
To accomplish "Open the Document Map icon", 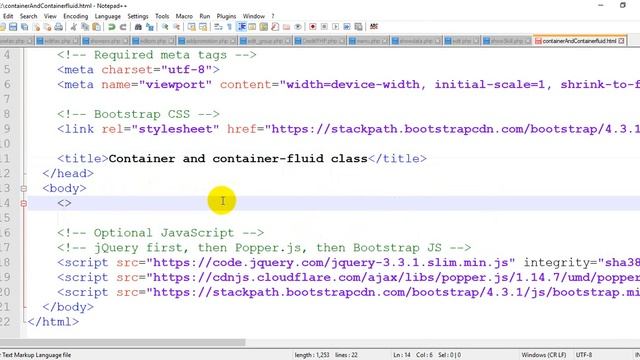I will [x=264, y=27].
